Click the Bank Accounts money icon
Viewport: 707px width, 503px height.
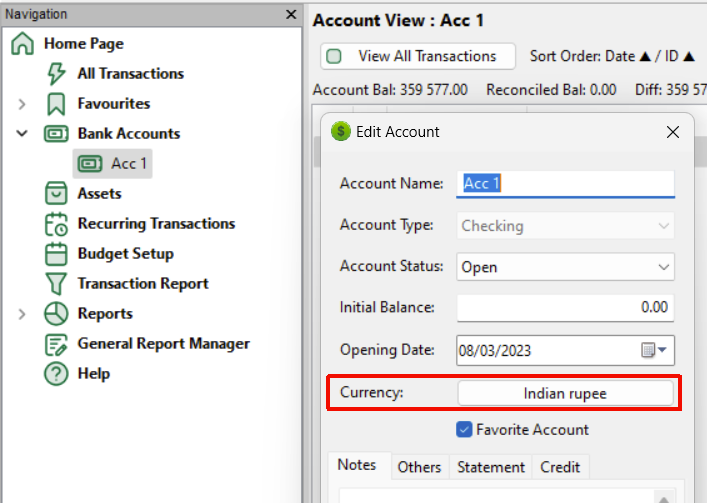[x=56, y=134]
